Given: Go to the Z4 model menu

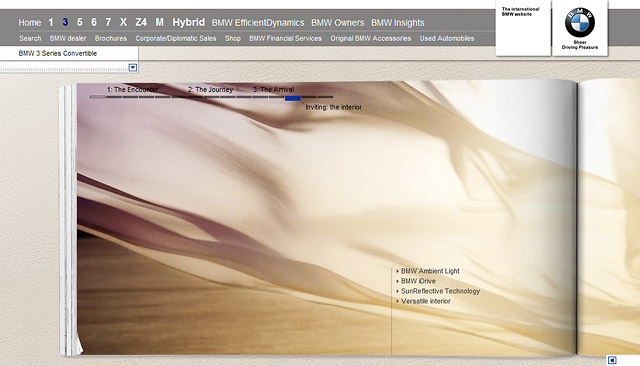Looking at the screenshot, I should click(x=141, y=22).
